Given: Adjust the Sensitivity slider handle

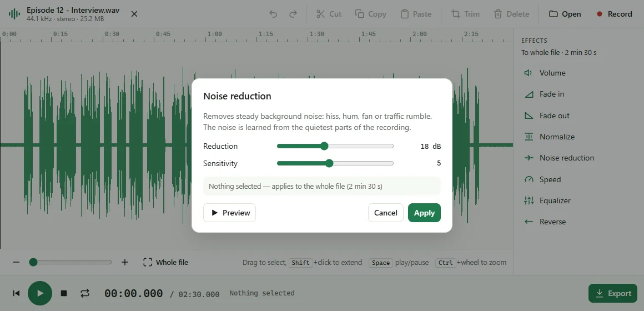Looking at the screenshot, I should [x=329, y=163].
